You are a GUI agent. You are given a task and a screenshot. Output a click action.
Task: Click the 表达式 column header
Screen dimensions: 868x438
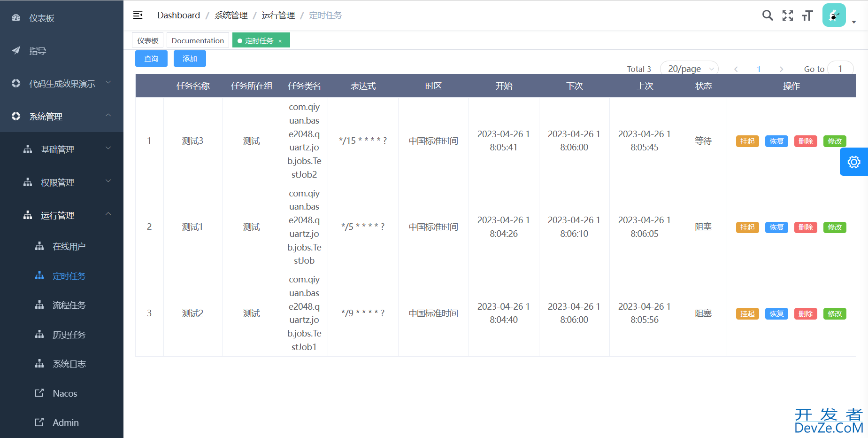tap(363, 86)
